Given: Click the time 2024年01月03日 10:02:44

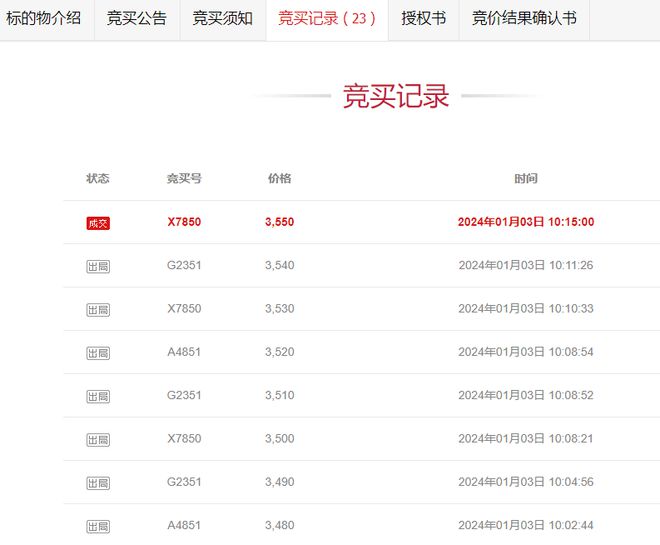Looking at the screenshot, I should [x=526, y=525].
